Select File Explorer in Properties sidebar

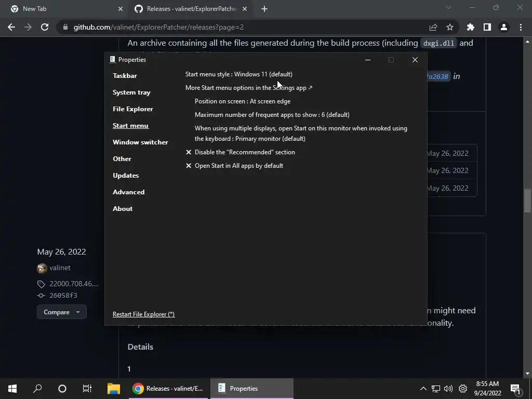132,109
